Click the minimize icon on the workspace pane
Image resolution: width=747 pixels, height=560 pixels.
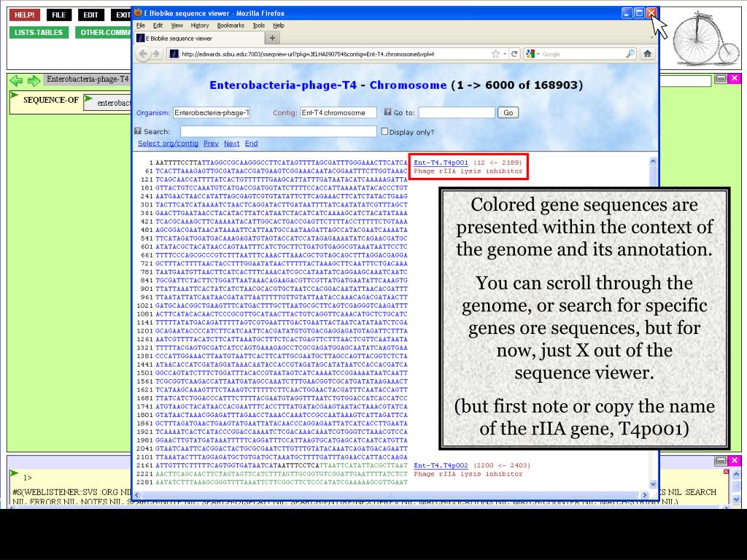[x=721, y=78]
